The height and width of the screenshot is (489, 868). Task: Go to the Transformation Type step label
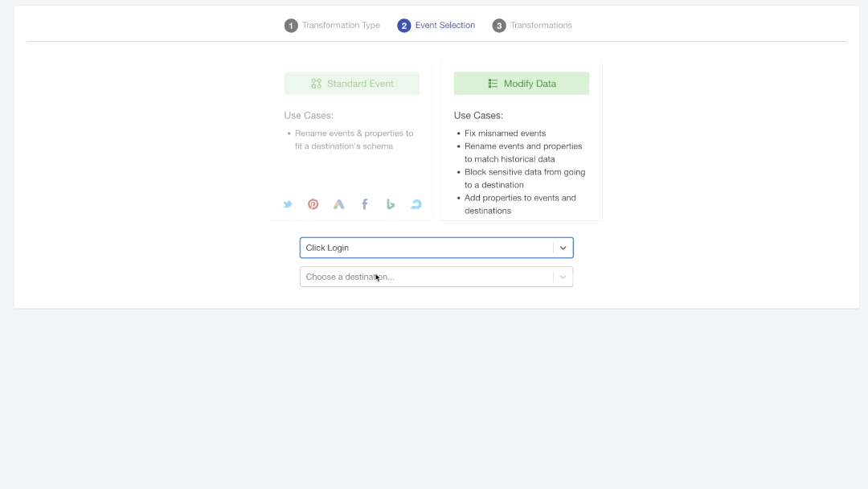[341, 26]
